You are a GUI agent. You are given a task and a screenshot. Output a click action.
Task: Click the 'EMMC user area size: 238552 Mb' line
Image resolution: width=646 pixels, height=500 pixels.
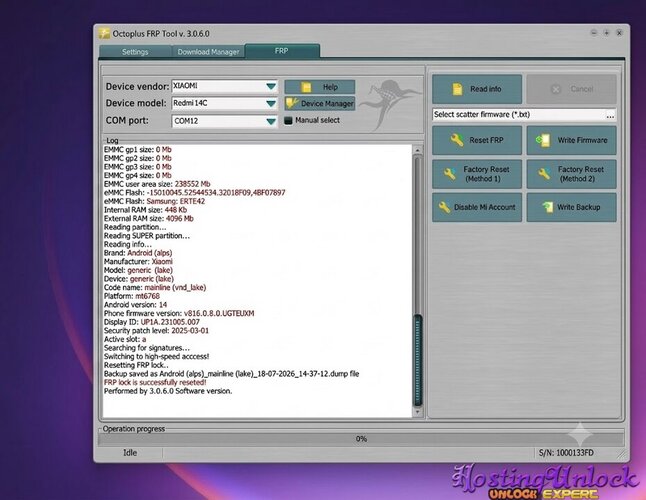tap(157, 184)
